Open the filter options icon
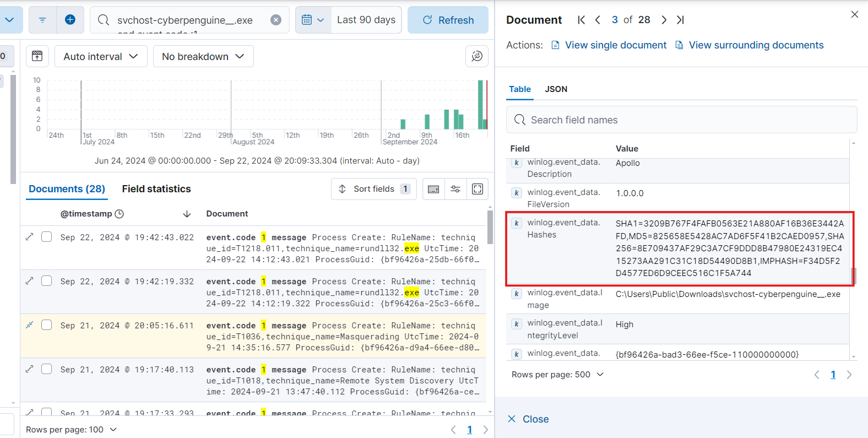 coord(42,20)
